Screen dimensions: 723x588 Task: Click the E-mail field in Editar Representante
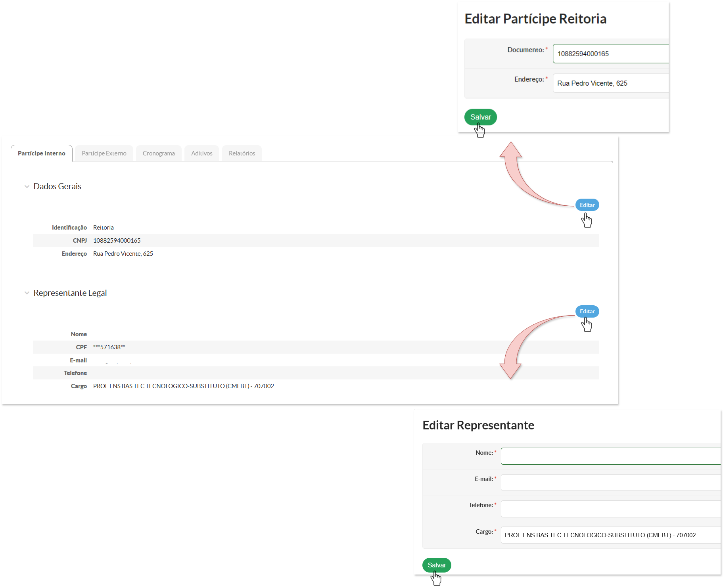click(611, 483)
